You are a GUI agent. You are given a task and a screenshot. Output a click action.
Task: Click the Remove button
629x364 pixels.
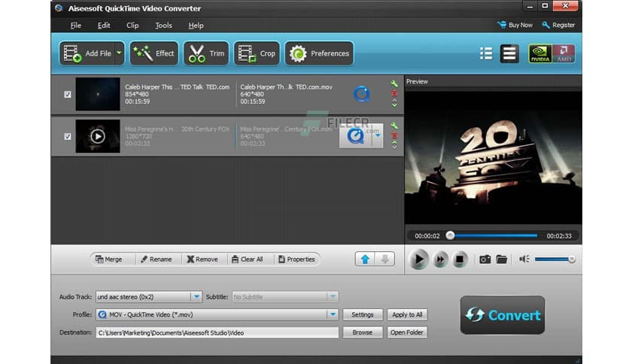coord(202,259)
